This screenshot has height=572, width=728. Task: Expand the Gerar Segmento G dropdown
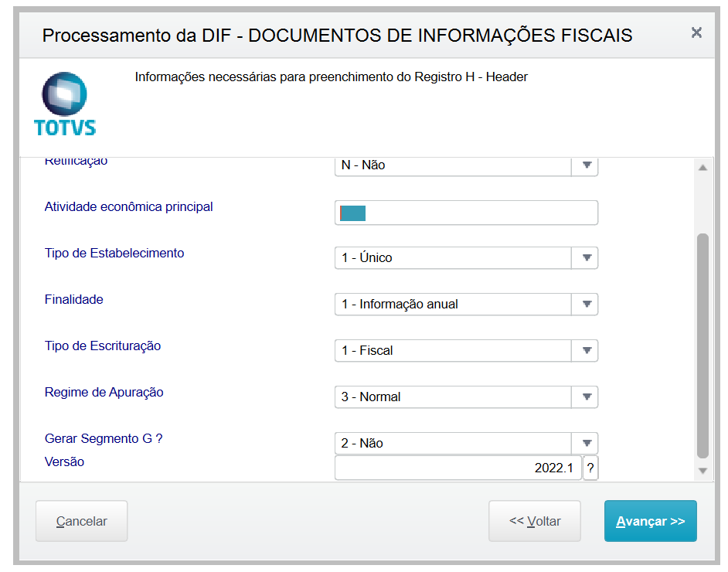(586, 443)
